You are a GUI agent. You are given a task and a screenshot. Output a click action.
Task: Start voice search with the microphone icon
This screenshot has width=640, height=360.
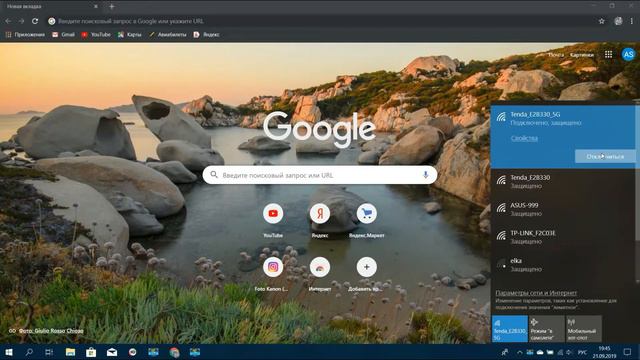425,175
